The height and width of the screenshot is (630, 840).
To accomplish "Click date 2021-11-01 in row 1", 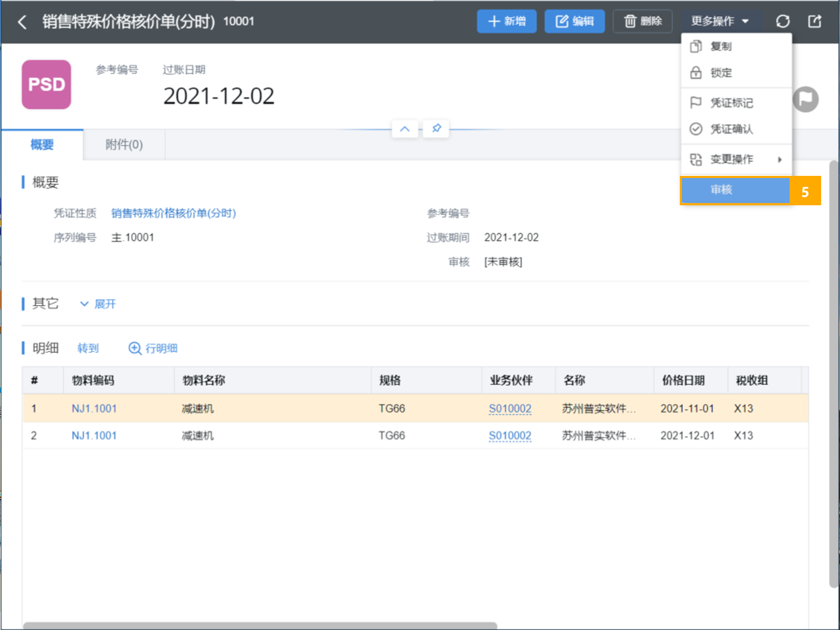I will coord(687,408).
